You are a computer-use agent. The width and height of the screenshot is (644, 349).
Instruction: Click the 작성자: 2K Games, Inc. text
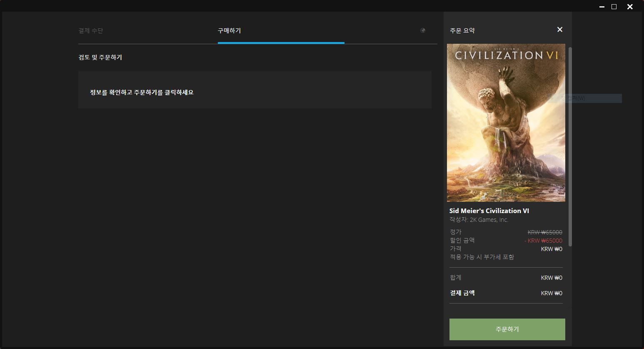pos(479,220)
